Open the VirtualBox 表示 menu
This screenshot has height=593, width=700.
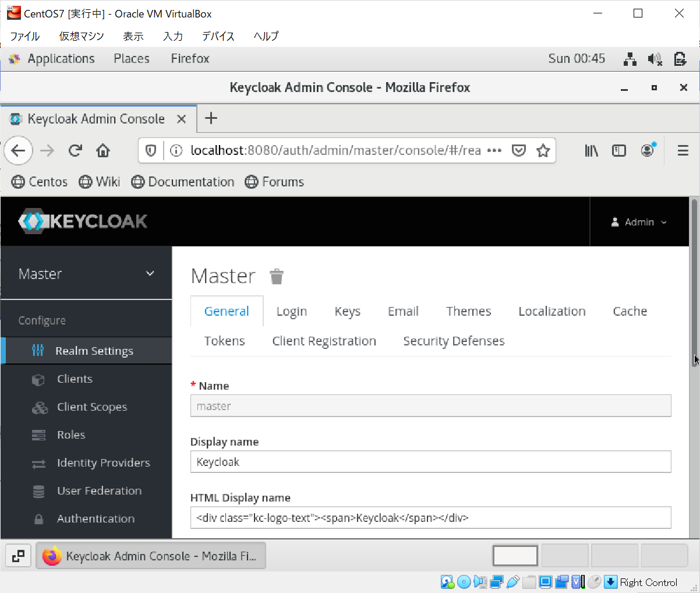[133, 36]
